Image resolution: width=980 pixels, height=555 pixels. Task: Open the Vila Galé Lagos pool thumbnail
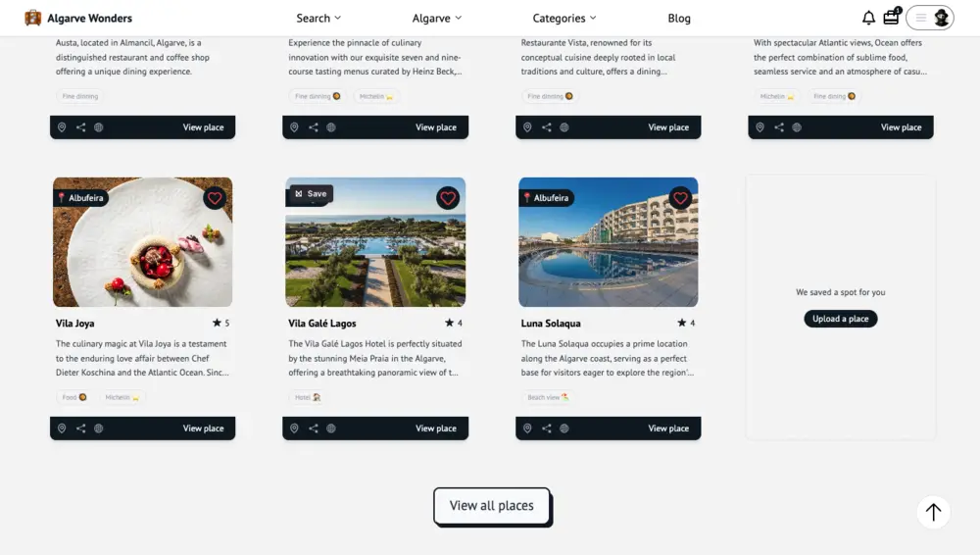[375, 242]
